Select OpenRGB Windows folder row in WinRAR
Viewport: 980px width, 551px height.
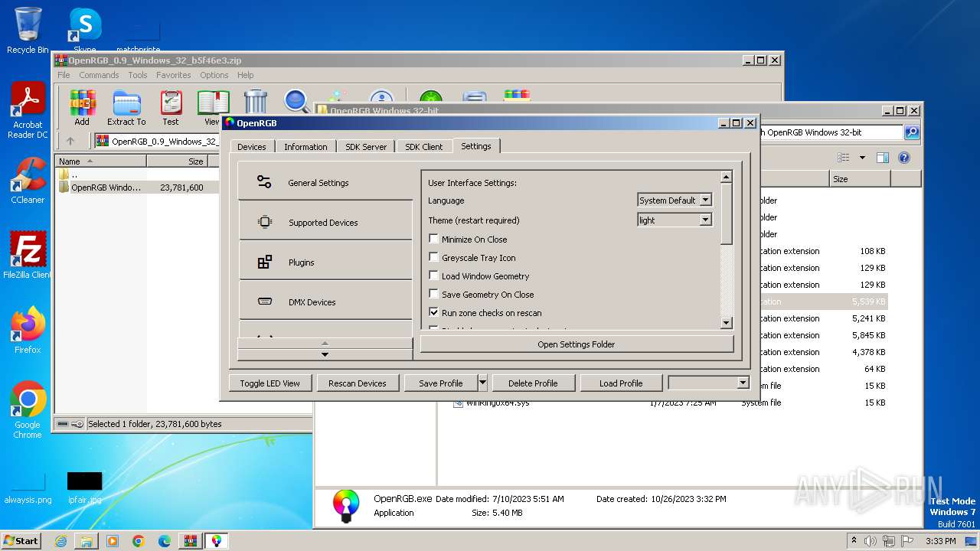(136, 187)
